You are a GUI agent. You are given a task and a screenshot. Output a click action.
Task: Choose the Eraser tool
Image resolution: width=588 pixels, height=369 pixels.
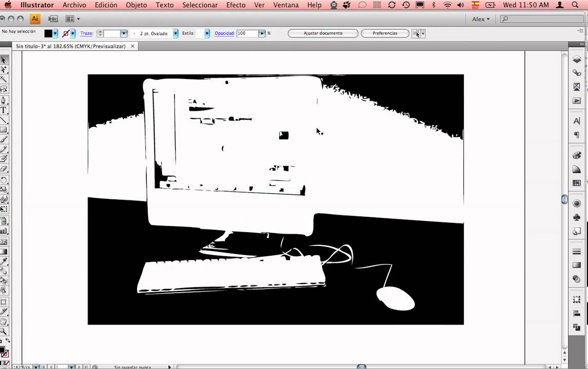pos(4,169)
